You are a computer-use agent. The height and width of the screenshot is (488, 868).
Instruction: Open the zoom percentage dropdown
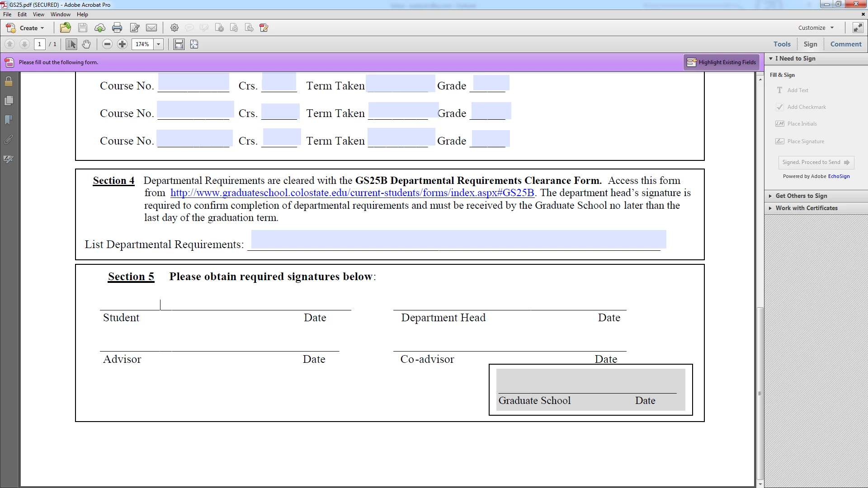[x=159, y=44]
